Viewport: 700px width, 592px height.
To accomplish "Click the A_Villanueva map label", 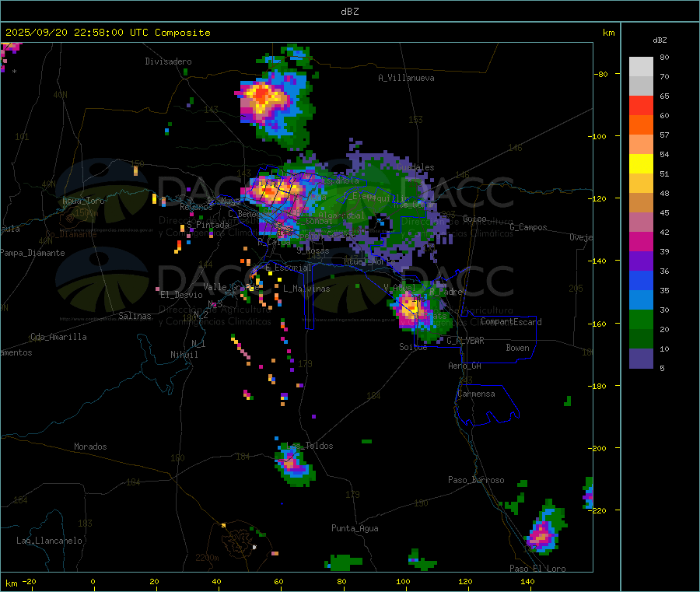I will 406,78.
